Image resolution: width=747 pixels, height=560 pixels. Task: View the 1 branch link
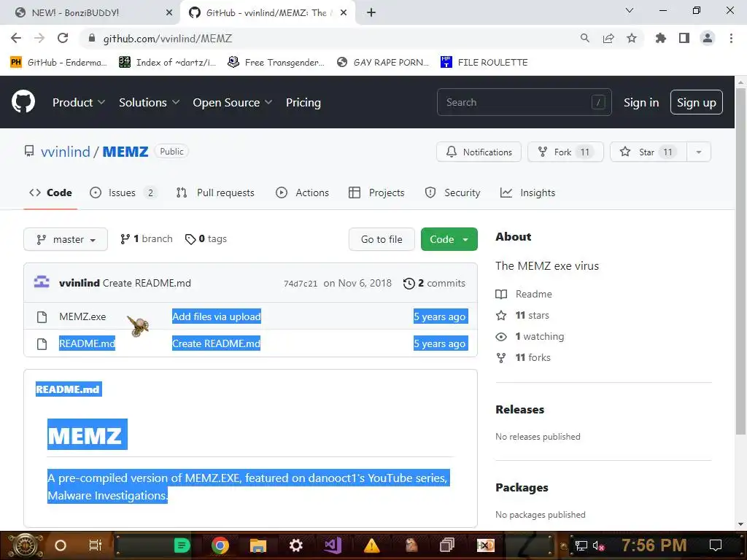click(x=146, y=238)
